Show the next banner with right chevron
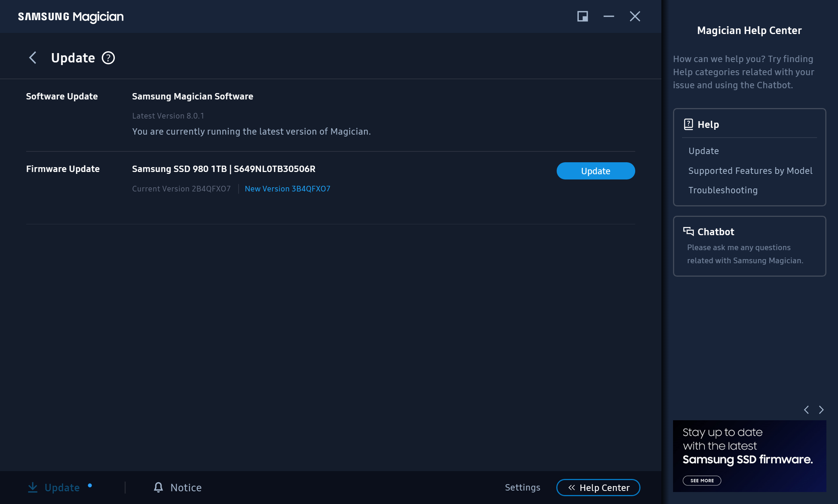This screenshot has width=838, height=504. pos(821,410)
